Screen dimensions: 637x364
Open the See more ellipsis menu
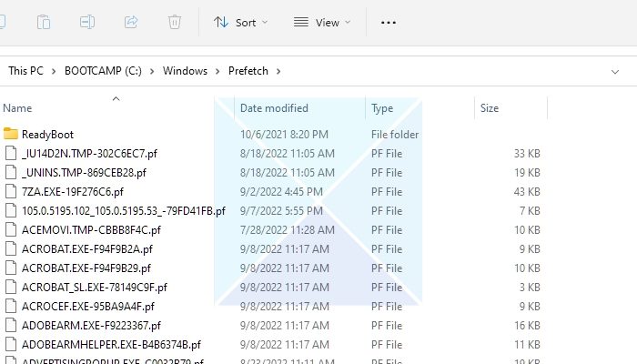[389, 23]
